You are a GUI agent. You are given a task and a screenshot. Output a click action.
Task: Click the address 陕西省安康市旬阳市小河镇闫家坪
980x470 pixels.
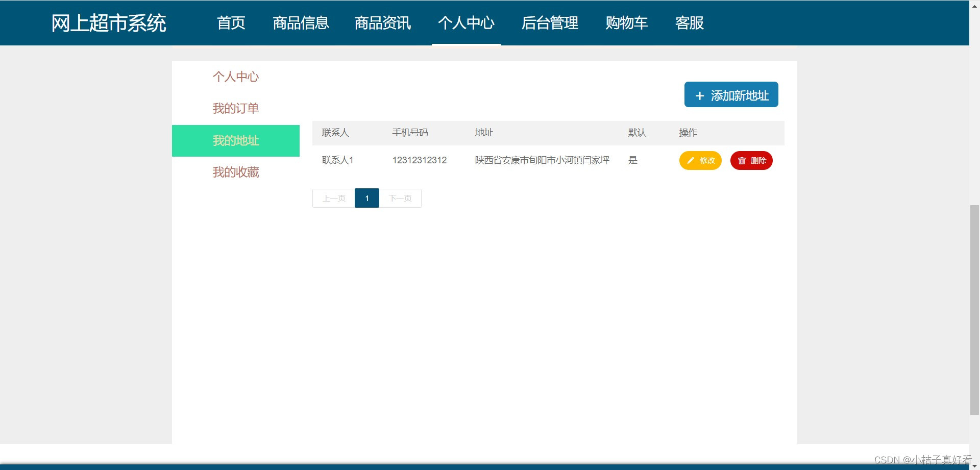pos(542,160)
